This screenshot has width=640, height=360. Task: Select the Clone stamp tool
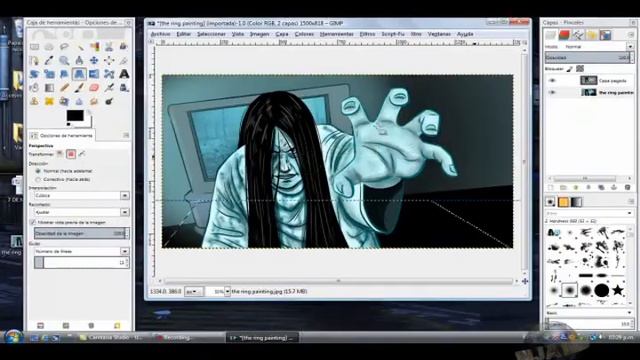tap(34, 101)
